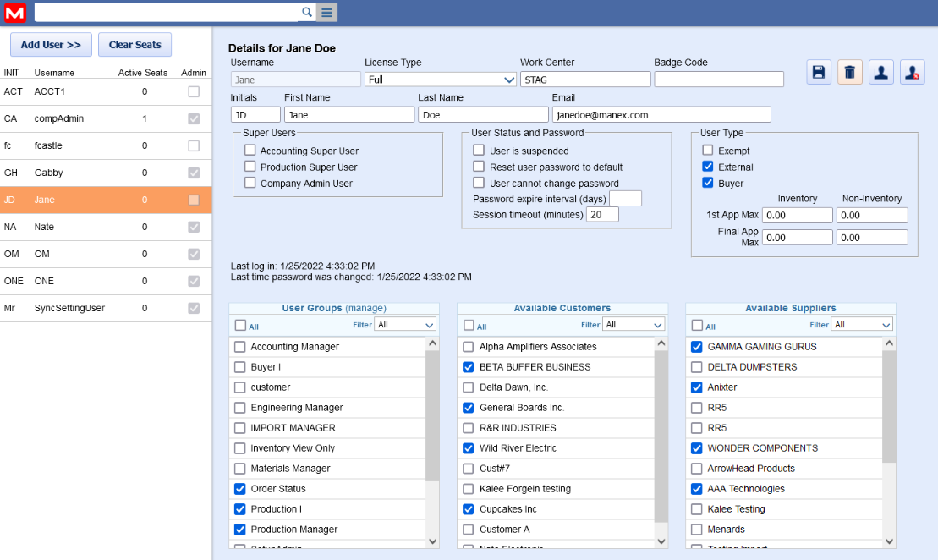
Task: Click the Manex M logo icon
Action: [15, 13]
